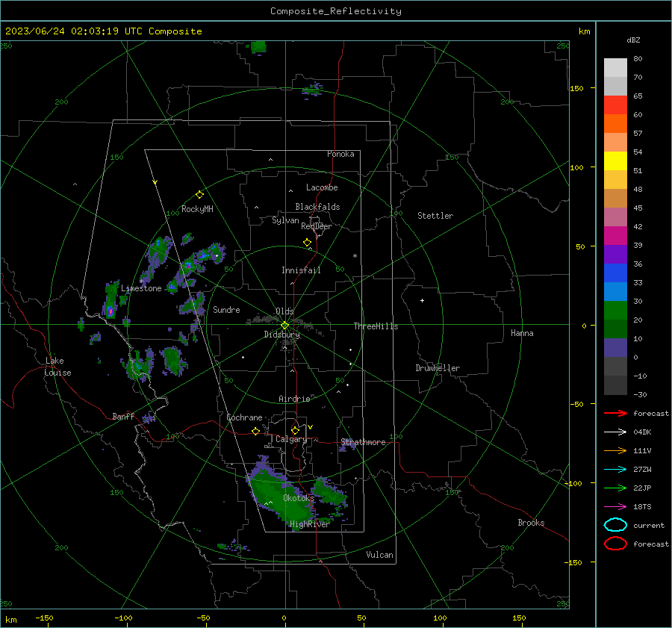Viewport: 672px width, 628px height.
Task: Click the white plus marker west of Hanna
Action: click(x=422, y=300)
